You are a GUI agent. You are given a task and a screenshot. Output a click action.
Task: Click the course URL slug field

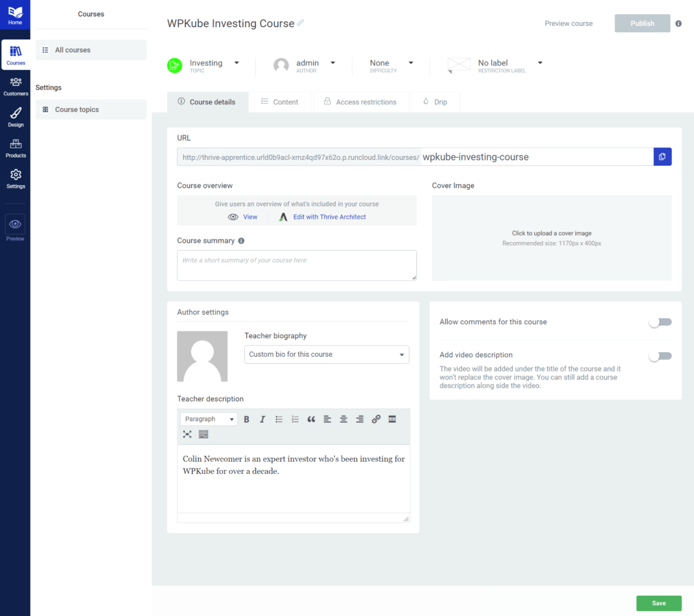(537, 157)
